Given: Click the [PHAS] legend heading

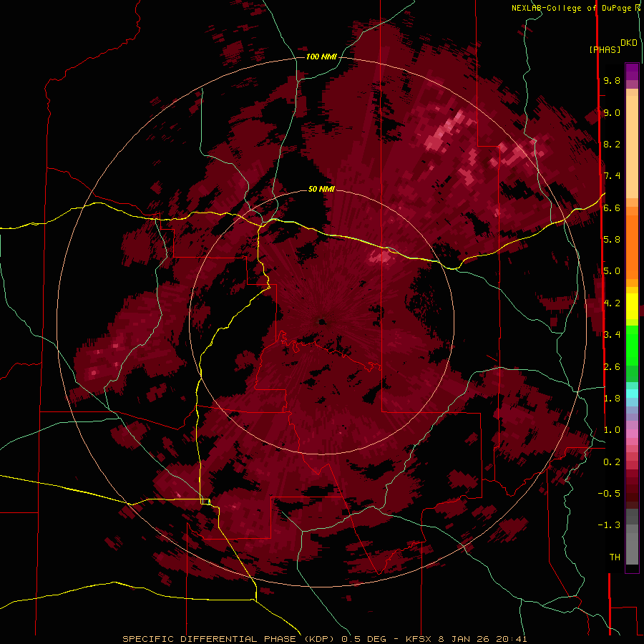Looking at the screenshot, I should [605, 49].
